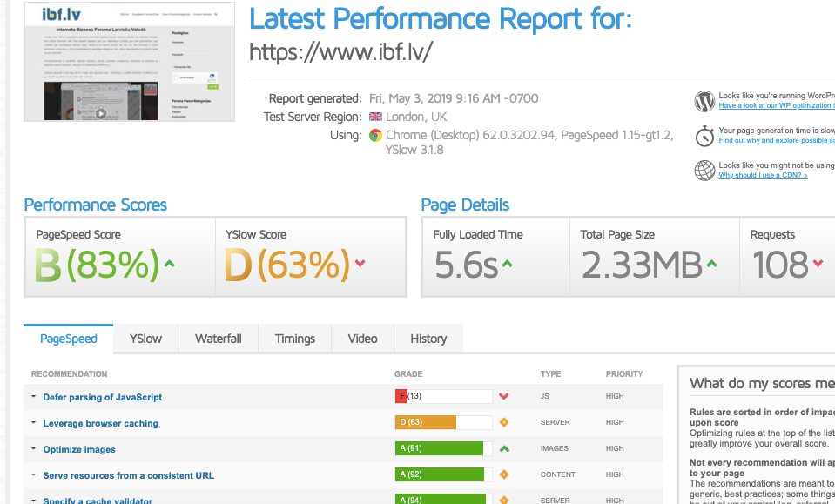This screenshot has width=835, height=504.
Task: Open the History tab
Action: tap(428, 339)
